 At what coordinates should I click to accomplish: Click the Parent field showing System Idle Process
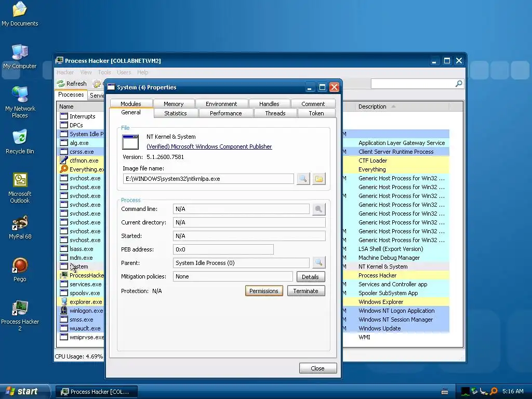point(241,263)
